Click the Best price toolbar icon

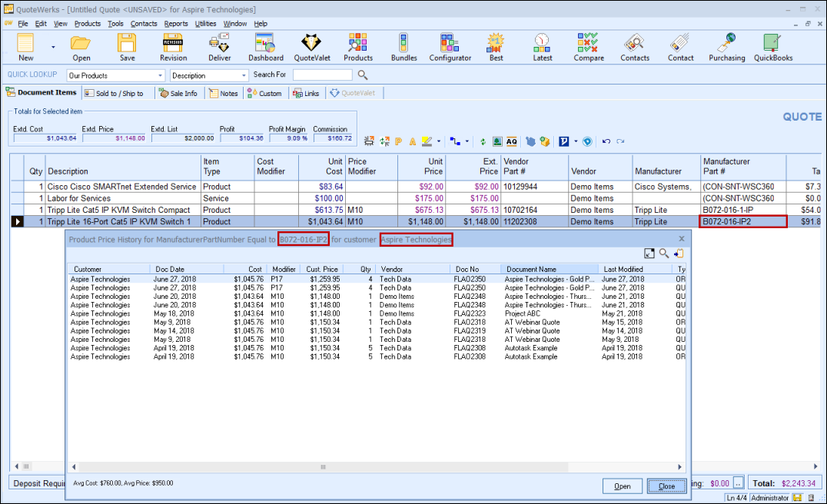pos(497,48)
